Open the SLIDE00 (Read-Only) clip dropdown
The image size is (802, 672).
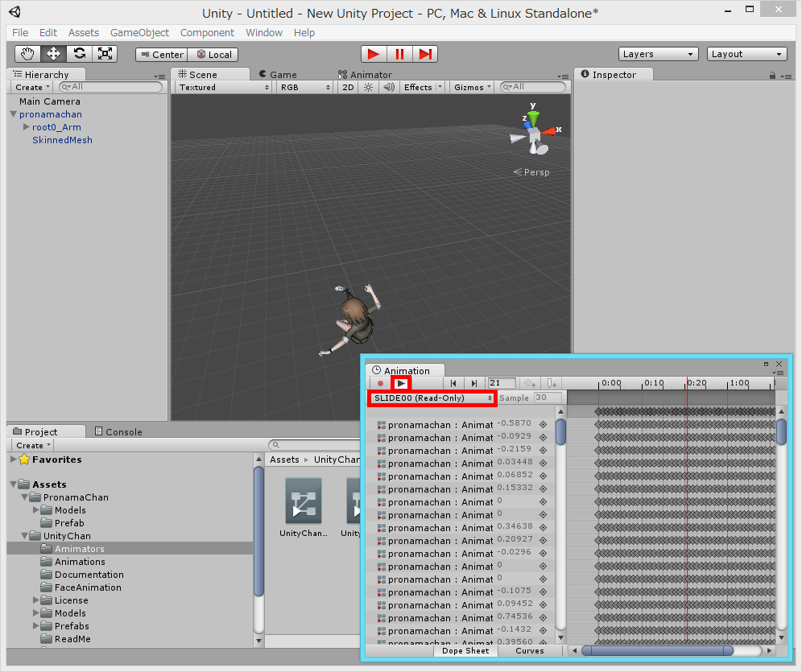[432, 398]
